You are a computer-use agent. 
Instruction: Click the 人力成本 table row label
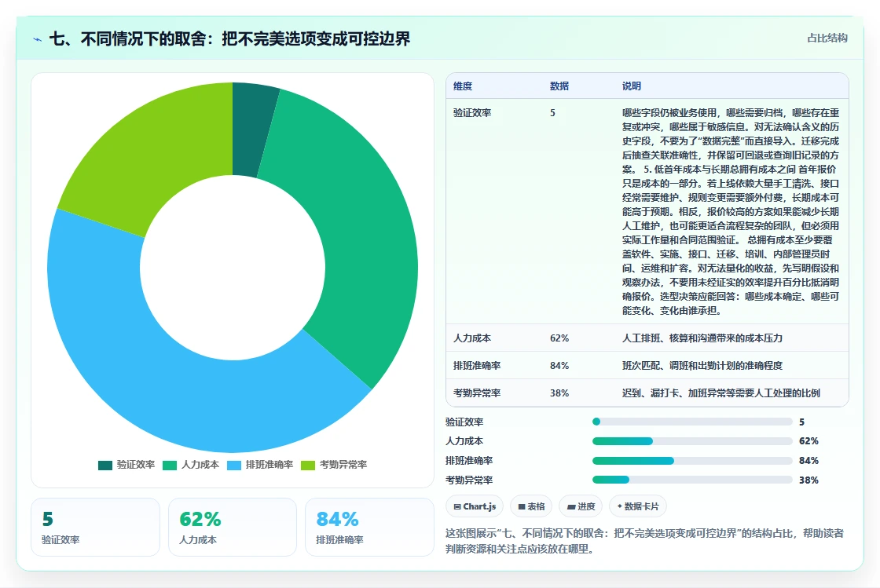[472, 338]
